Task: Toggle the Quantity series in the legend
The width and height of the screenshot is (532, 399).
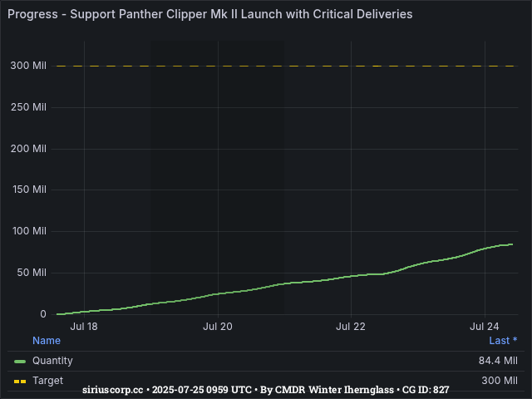Action: point(52,361)
